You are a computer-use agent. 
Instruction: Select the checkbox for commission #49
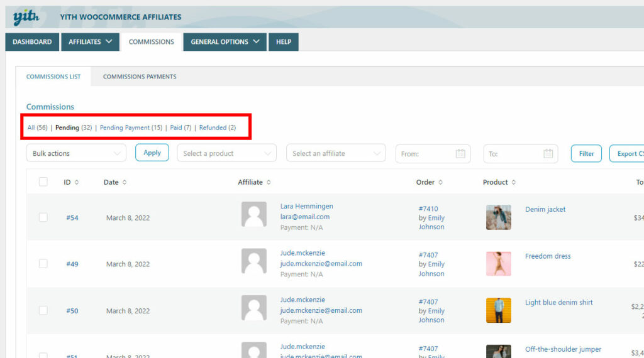(43, 264)
